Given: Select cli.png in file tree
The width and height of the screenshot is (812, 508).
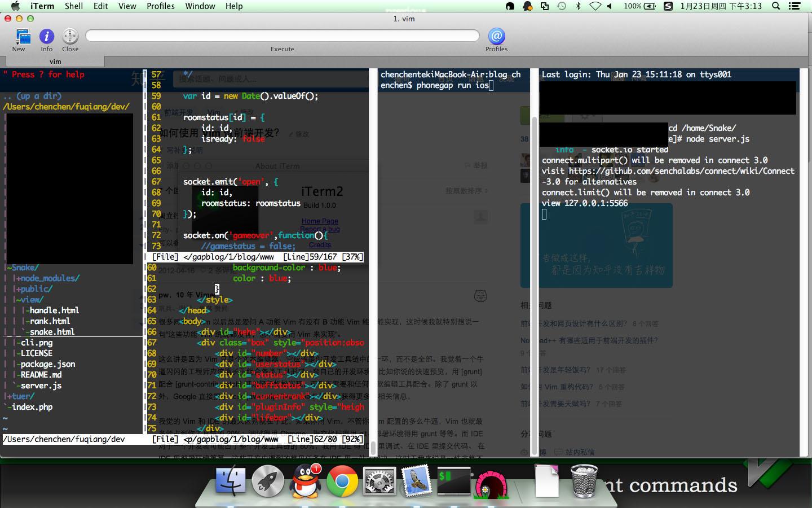Looking at the screenshot, I should tap(37, 343).
